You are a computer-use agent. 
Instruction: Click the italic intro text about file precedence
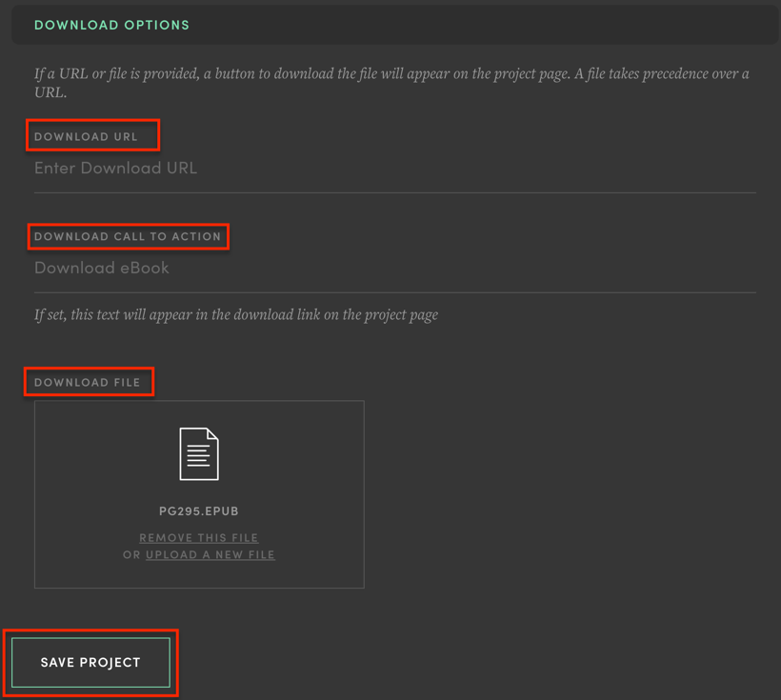tap(390, 83)
